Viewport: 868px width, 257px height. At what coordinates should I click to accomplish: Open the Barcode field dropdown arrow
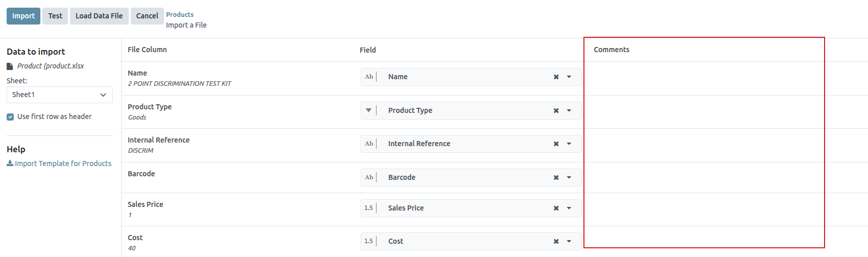coord(569,178)
